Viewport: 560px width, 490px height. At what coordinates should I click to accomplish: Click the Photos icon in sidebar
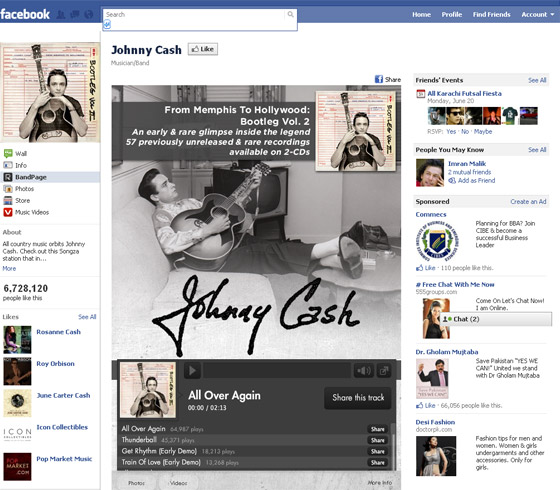click(x=8, y=189)
